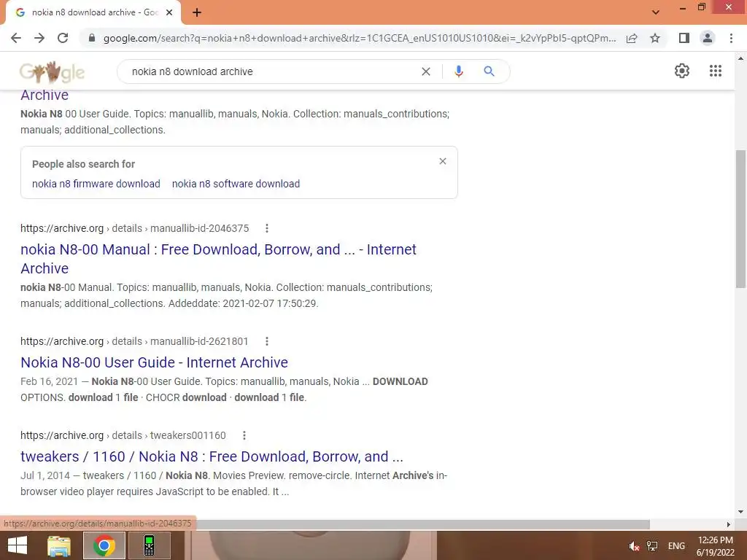This screenshot has height=560, width=747.
Task: Go to Google home via logo
Action: coord(52,72)
